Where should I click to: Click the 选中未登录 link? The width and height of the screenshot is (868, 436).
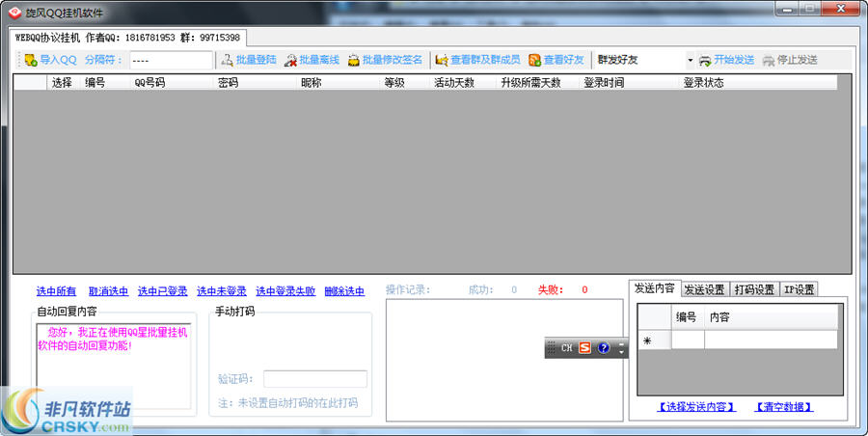[x=222, y=291]
